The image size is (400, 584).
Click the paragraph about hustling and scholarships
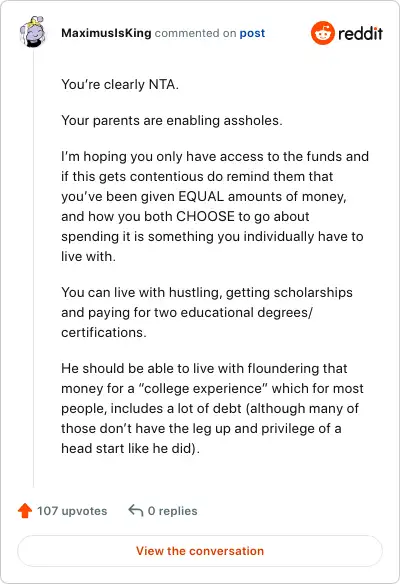point(207,312)
